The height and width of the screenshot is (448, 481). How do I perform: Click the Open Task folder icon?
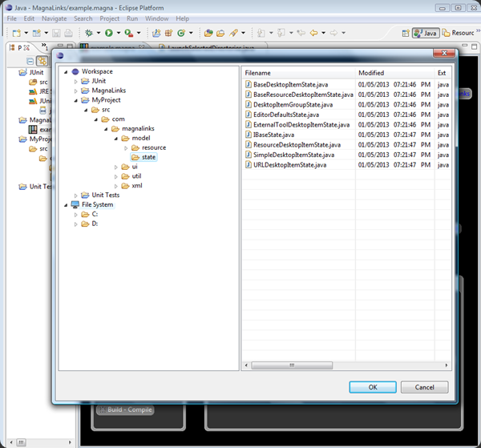pyautogui.click(x=220, y=33)
